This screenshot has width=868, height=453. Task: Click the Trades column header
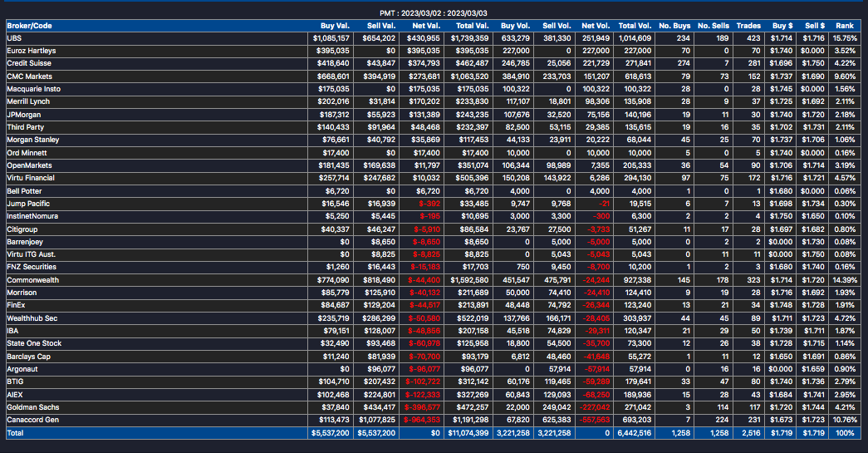click(x=748, y=26)
